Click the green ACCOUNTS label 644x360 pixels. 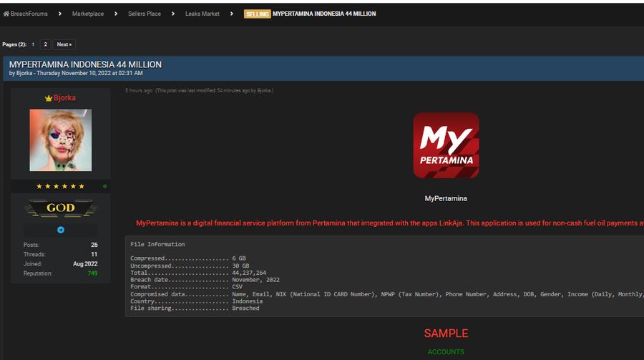tap(446, 352)
